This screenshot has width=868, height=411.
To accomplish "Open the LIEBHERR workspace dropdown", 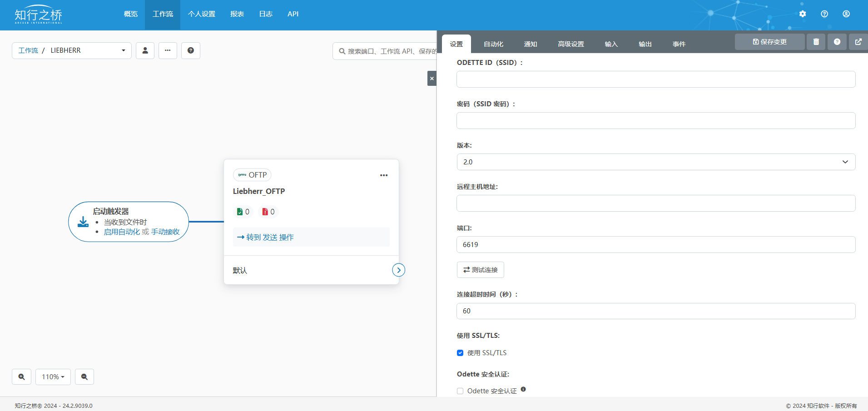I will tap(72, 50).
